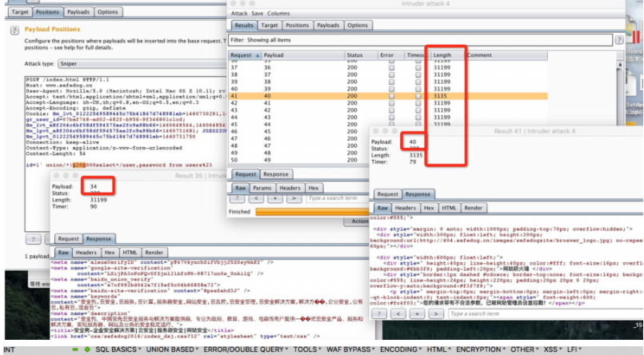Screen dimensions: 644x355
Task: Toggle Error checkbox for request 40
Action: coord(391,89)
